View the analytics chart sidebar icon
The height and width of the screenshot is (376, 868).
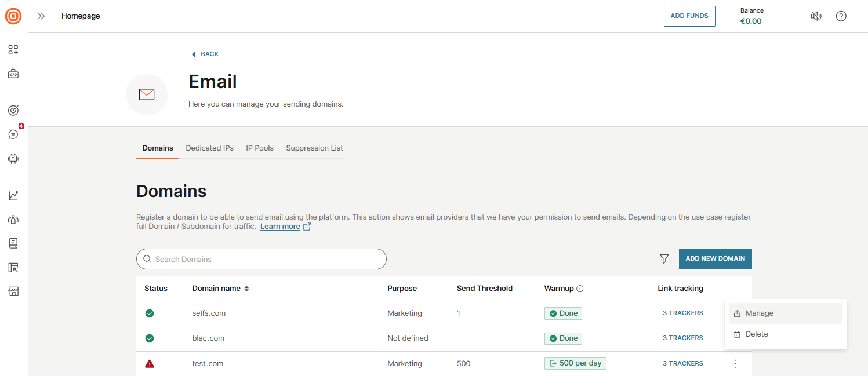13,195
